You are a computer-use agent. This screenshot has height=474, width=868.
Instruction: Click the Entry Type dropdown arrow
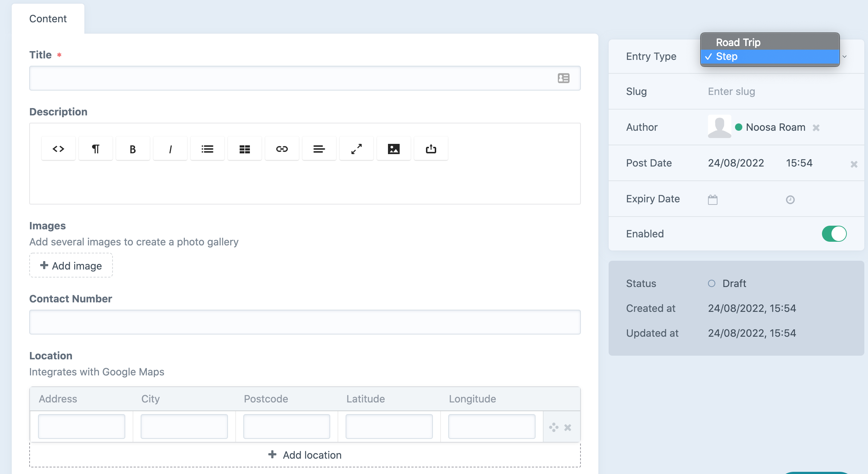pos(845,57)
